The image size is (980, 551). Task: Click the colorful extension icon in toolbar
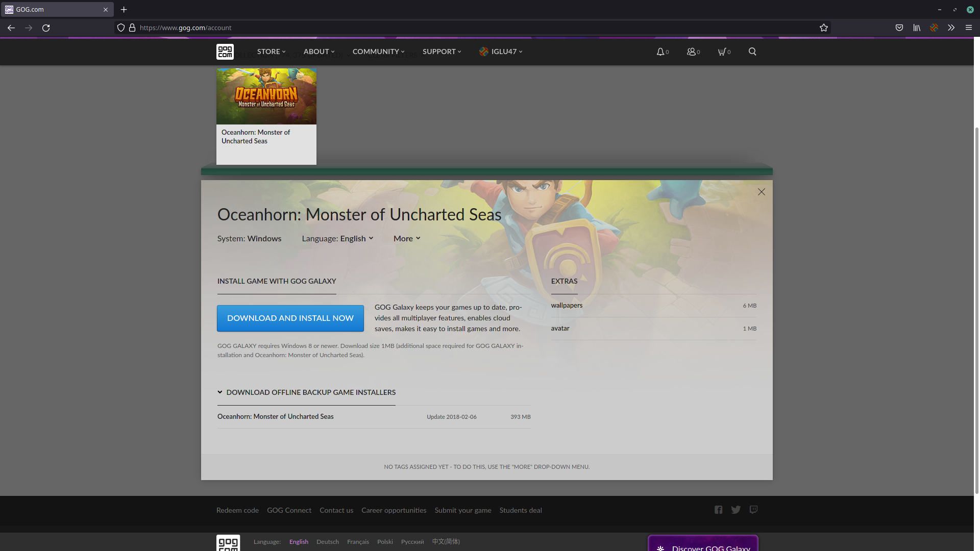point(934,28)
